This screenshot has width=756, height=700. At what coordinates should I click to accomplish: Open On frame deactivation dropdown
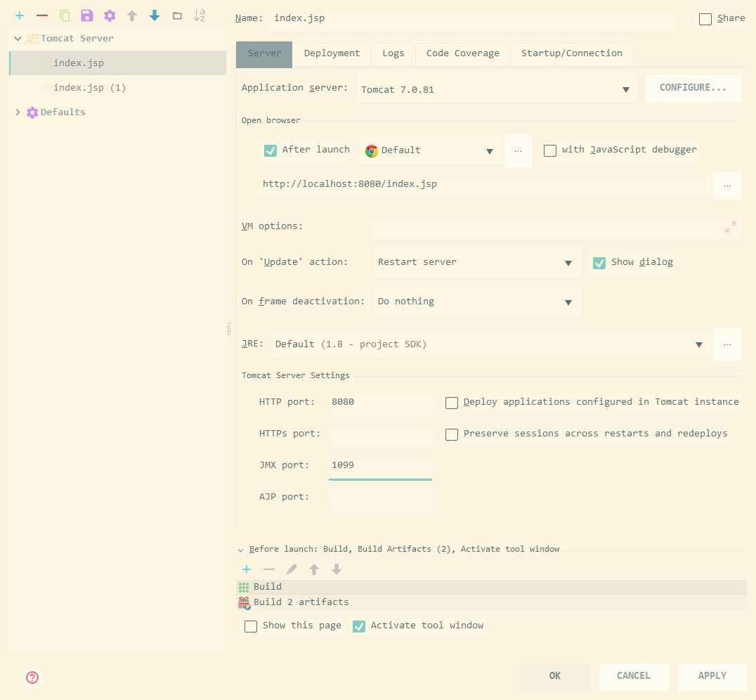pos(476,302)
